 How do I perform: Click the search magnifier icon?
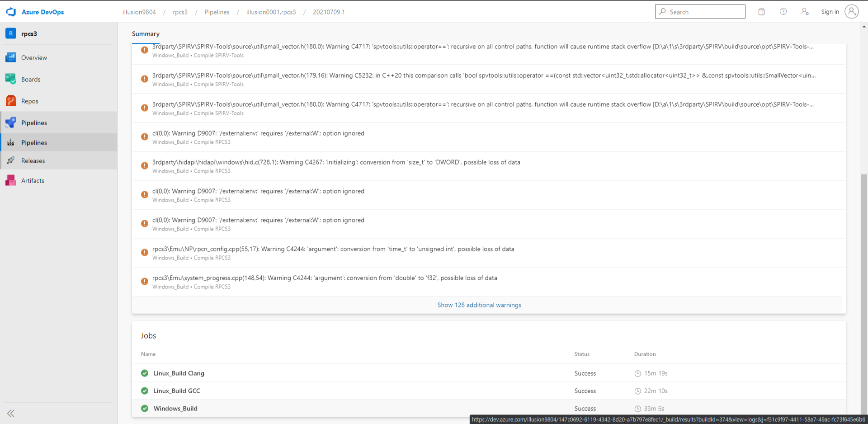tap(662, 12)
